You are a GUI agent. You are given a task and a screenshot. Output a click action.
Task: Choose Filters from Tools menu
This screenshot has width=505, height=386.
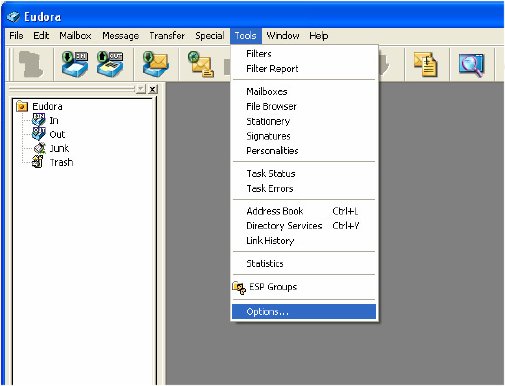(304, 54)
